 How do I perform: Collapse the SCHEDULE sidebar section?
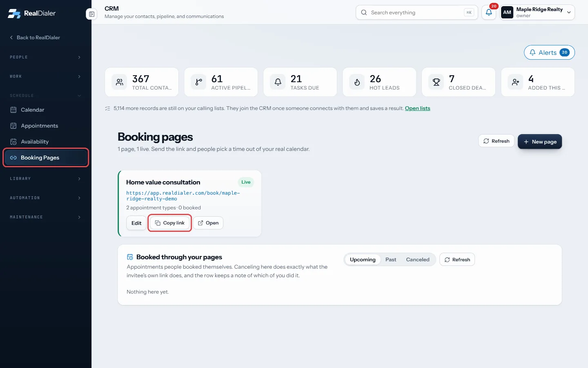pos(46,96)
